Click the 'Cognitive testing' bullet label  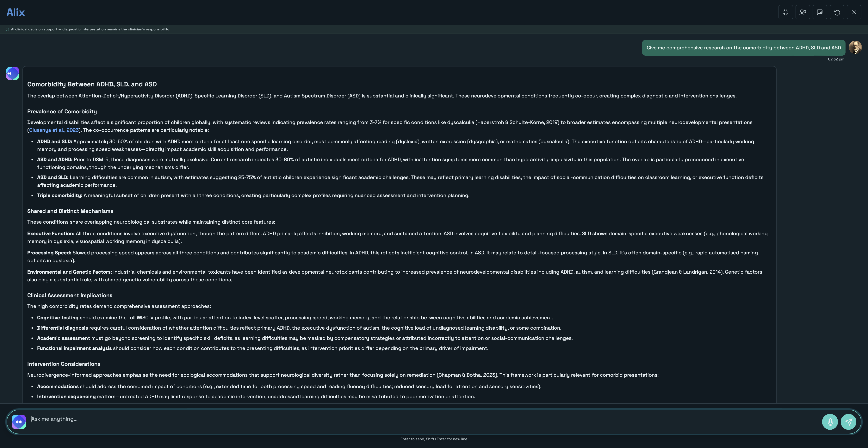58,318
